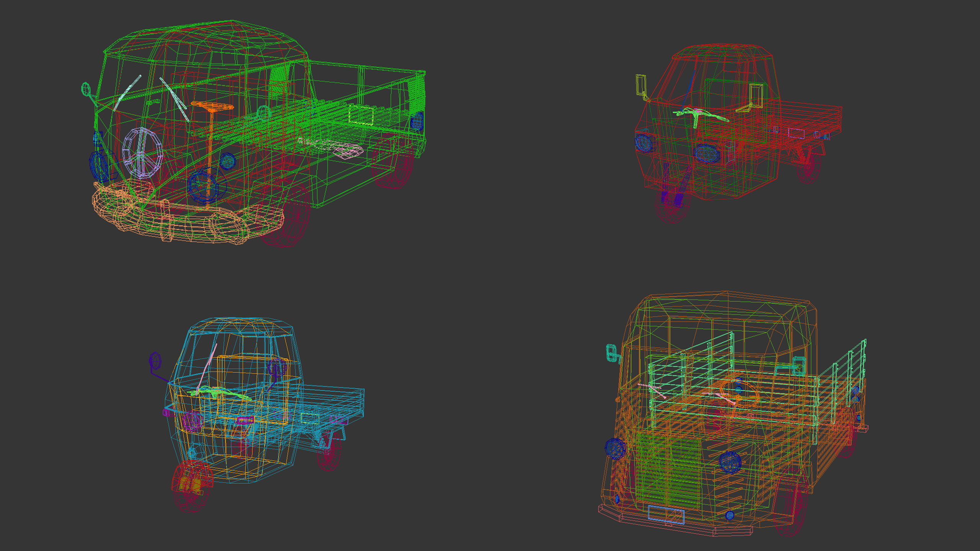
Task: Click the blue front headlight on red three-wheeler
Action: click(707, 153)
